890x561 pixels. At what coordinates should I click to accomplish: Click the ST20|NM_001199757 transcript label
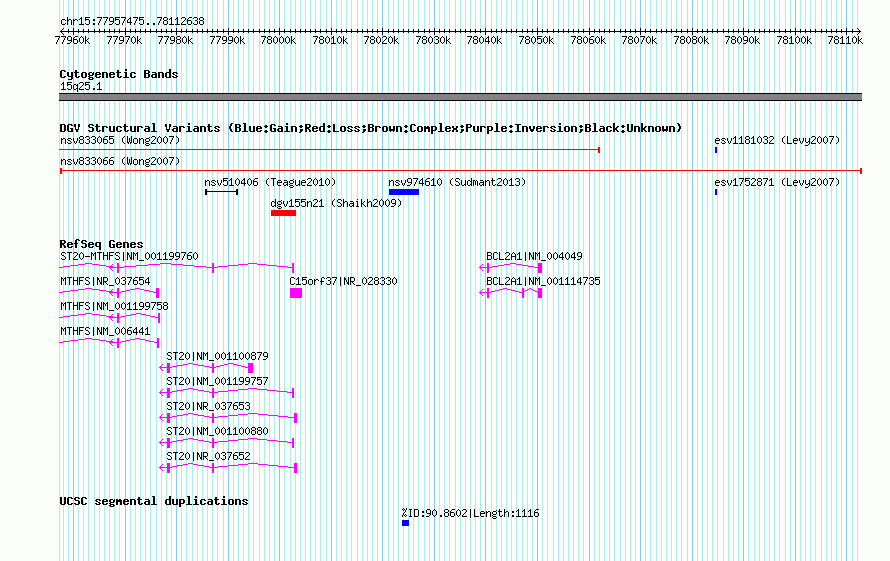(217, 381)
